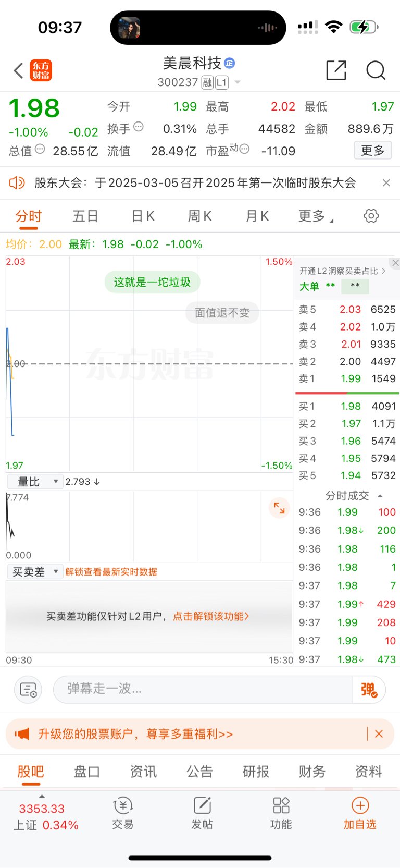
Task: Open the 盘口 tab
Action: point(87,772)
